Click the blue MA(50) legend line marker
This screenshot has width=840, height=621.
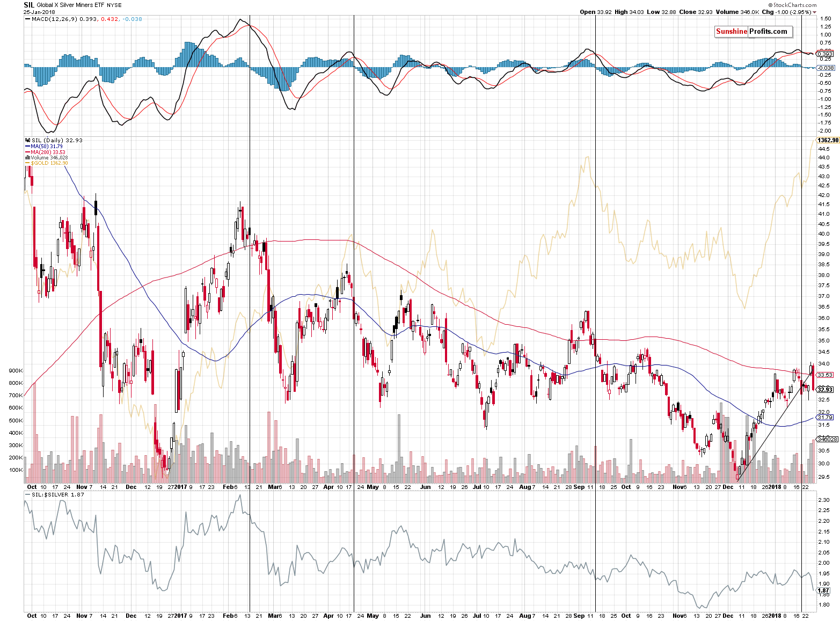click(x=27, y=147)
